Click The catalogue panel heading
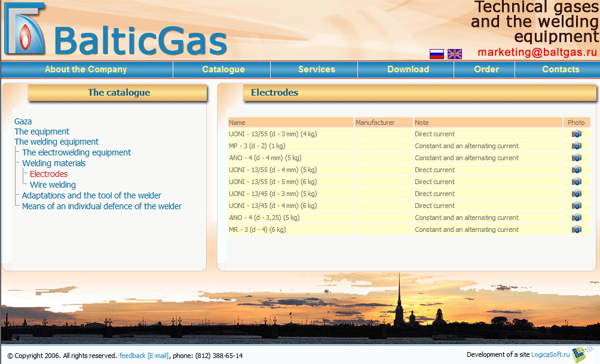This screenshot has height=364, width=600. point(119,92)
